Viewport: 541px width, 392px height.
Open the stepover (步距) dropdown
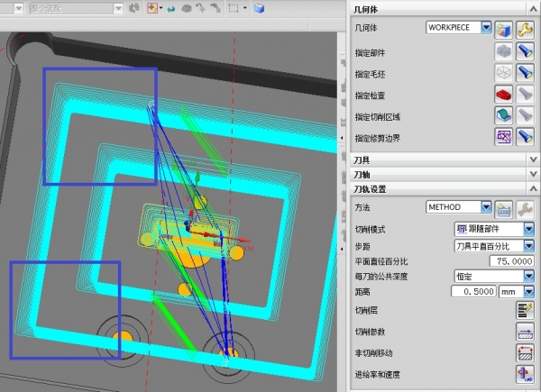529,246
